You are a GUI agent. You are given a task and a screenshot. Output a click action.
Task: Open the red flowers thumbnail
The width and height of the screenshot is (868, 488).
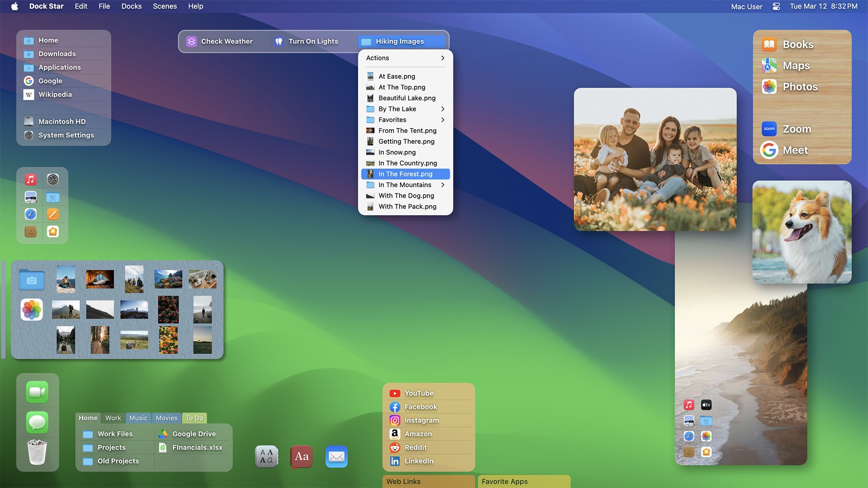pyautogui.click(x=168, y=310)
